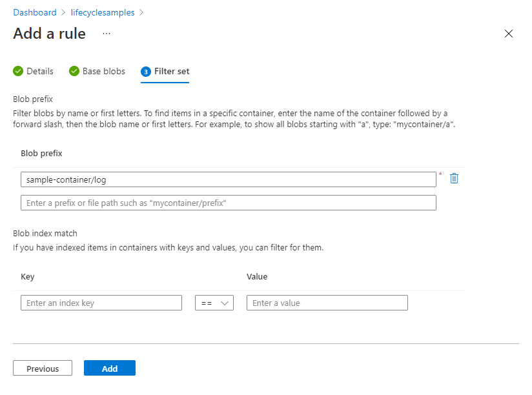Image resolution: width=532 pixels, height=395 pixels.
Task: Open the operator dropdown showing ==
Action: (x=214, y=302)
